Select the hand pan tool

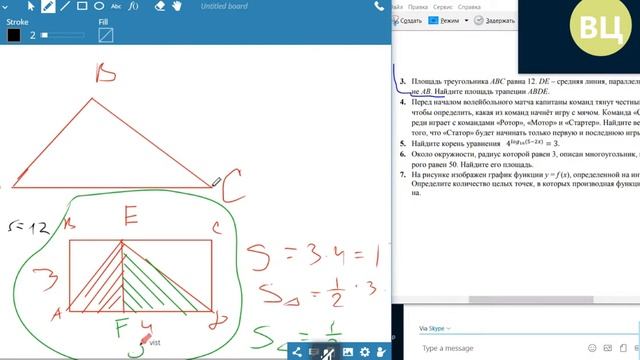pyautogui.click(x=177, y=6)
